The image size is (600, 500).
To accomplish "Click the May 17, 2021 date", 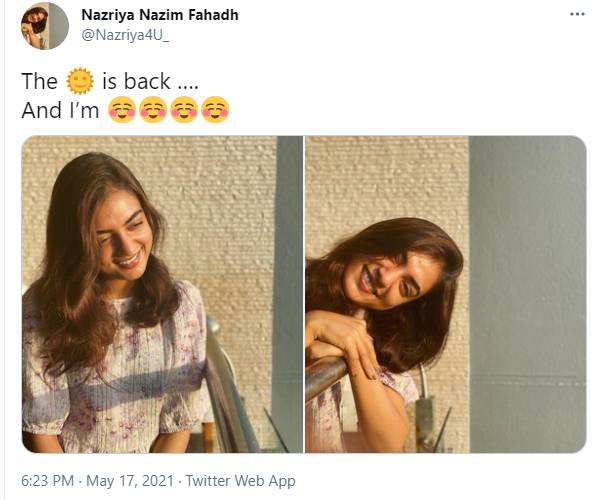I will tap(130, 481).
